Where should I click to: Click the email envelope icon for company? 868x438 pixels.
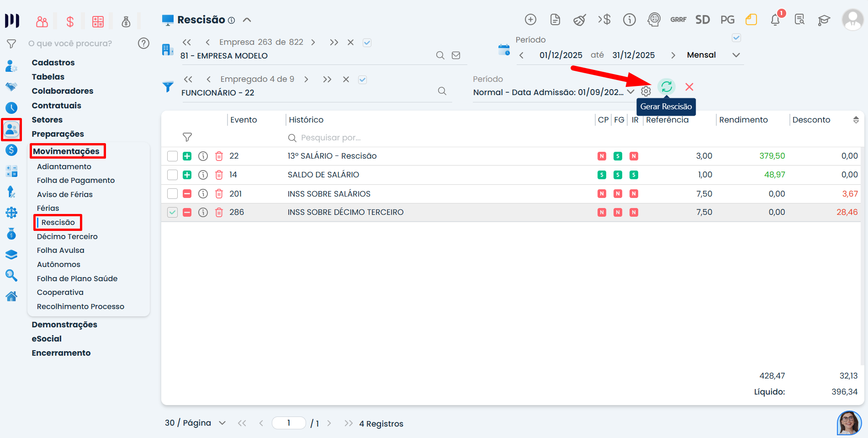[x=456, y=55]
